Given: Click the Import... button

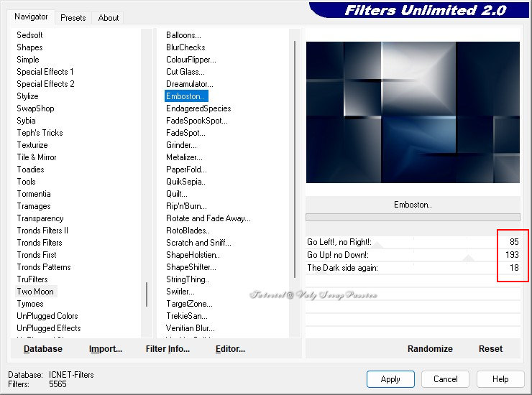Looking at the screenshot, I should (x=106, y=349).
